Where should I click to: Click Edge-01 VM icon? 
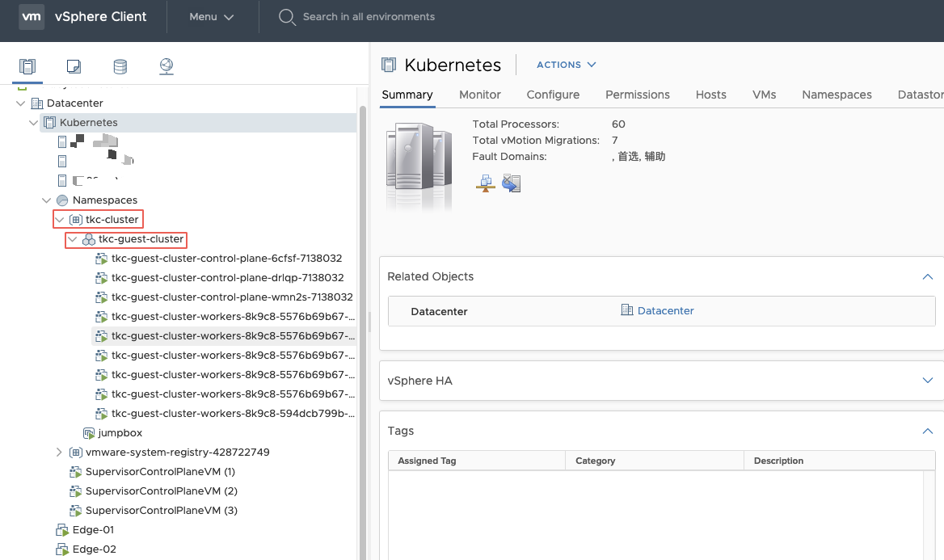coord(62,530)
